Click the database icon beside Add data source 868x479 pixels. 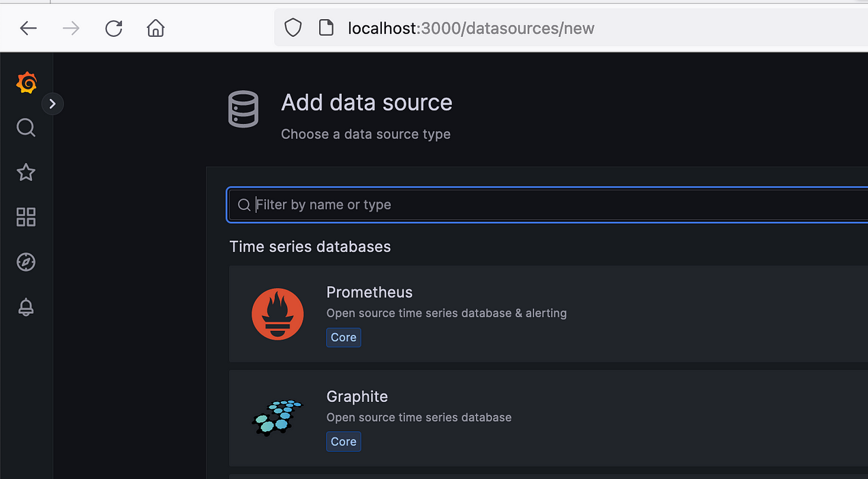pyautogui.click(x=243, y=109)
